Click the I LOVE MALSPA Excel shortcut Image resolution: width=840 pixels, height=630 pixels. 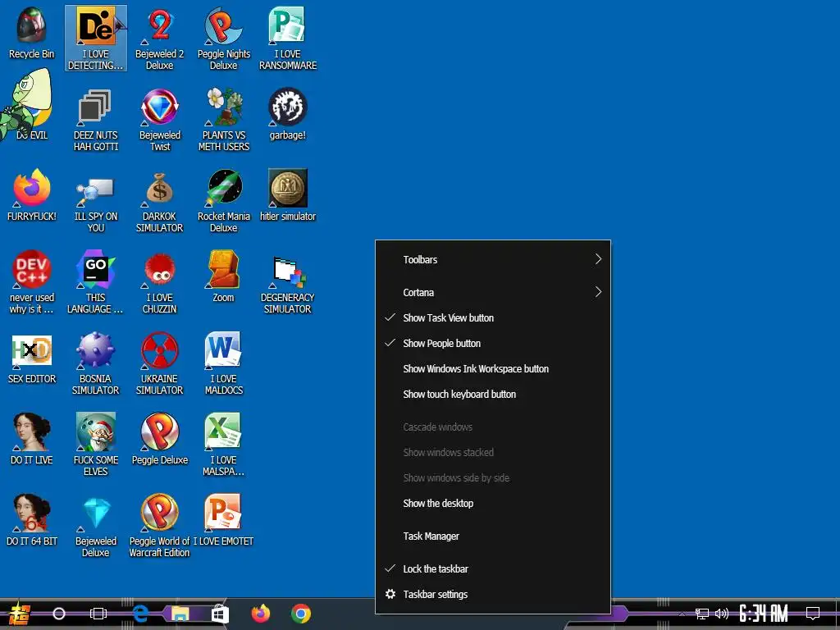tap(223, 445)
